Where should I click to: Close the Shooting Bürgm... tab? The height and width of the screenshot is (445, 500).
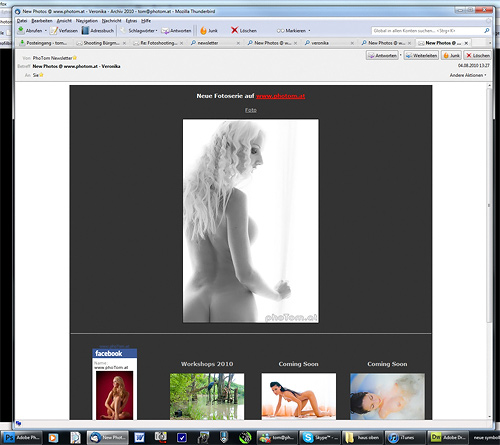124,43
